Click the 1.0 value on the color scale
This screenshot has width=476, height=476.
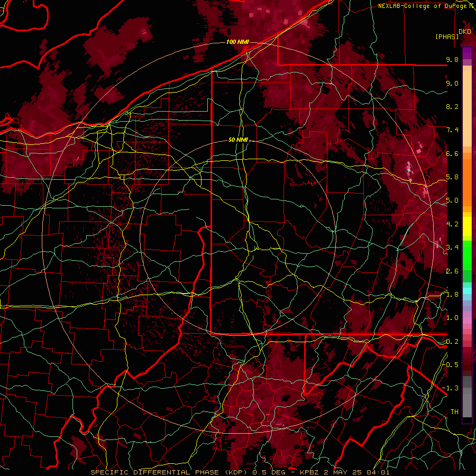(x=452, y=318)
